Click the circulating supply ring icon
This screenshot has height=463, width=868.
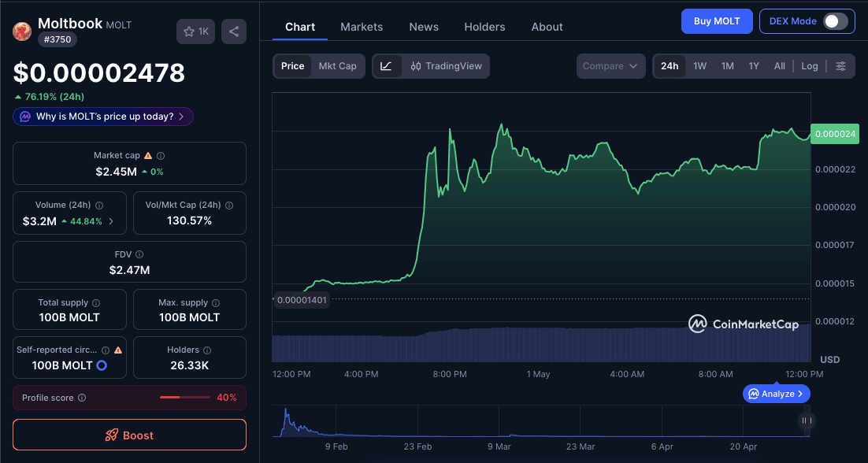(102, 365)
